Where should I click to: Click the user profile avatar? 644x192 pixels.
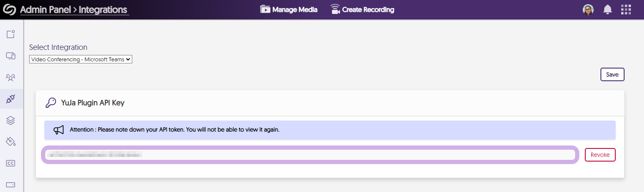point(588,10)
